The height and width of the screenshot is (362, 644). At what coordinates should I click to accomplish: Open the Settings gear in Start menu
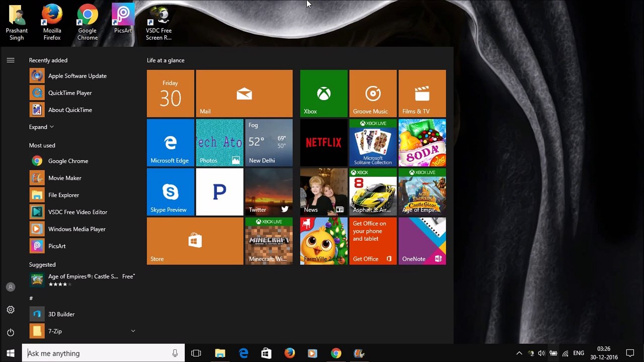pyautogui.click(x=11, y=310)
